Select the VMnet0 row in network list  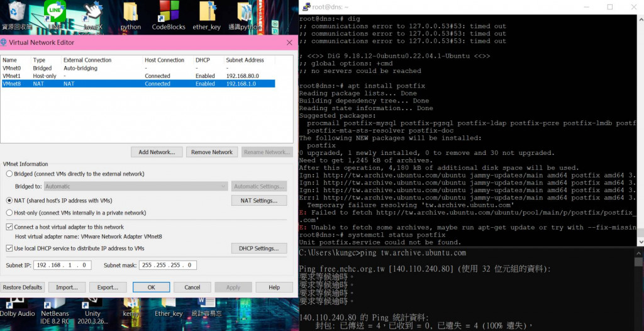coord(138,68)
